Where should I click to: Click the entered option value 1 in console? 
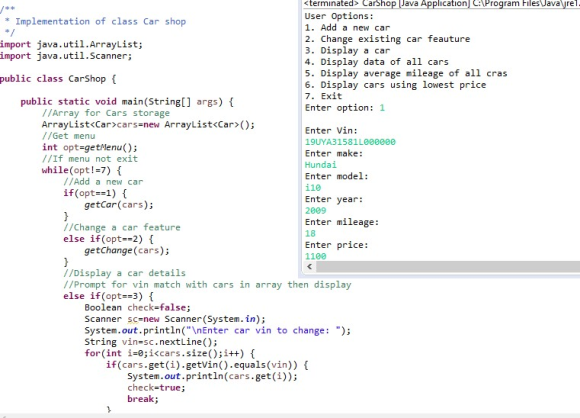382,108
